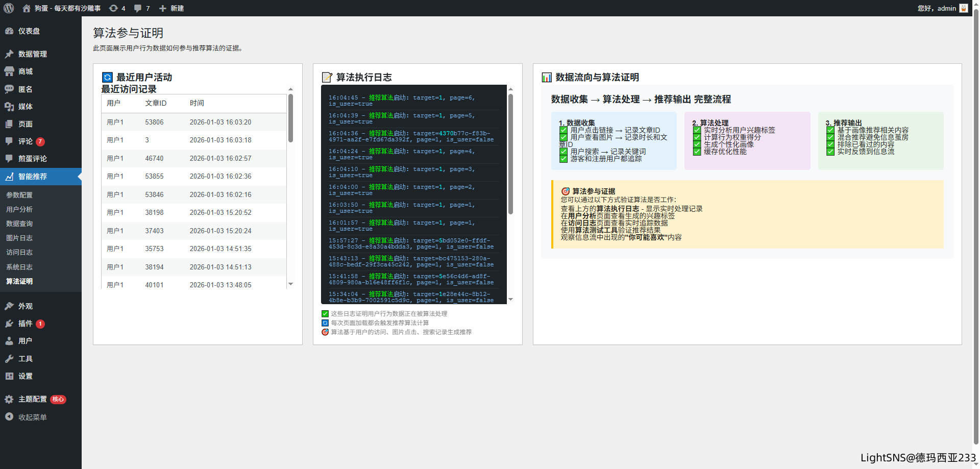
Task: Click the 媒体 media icon in sidebar
Action: (x=9, y=107)
